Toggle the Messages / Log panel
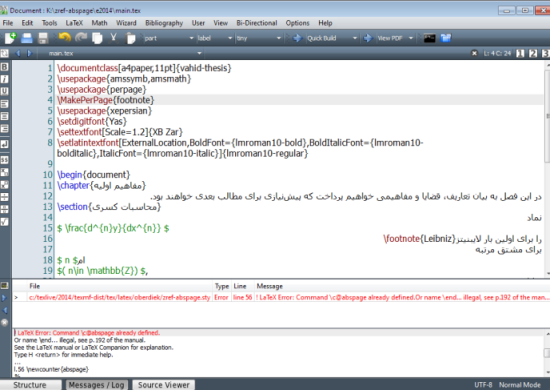 [96, 385]
